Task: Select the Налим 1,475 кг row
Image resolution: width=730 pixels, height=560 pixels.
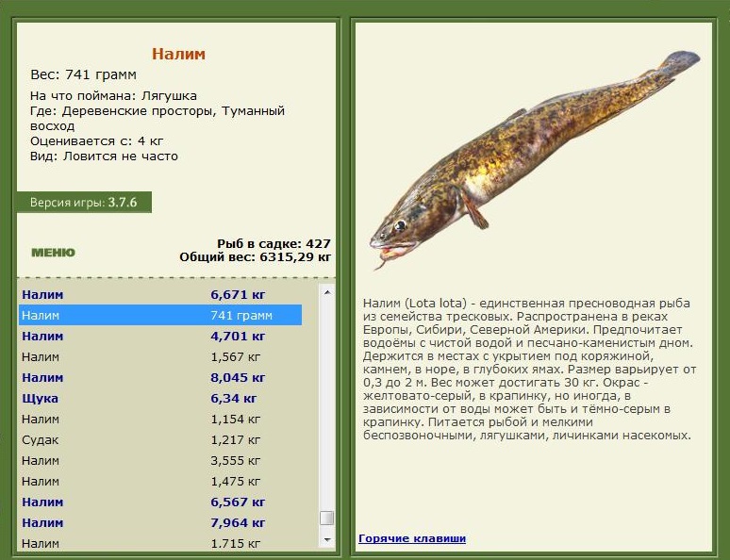Action: tap(160, 482)
